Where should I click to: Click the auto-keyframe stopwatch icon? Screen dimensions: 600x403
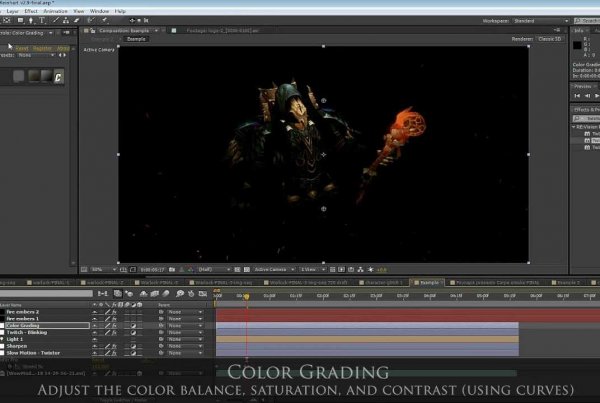click(x=191, y=294)
